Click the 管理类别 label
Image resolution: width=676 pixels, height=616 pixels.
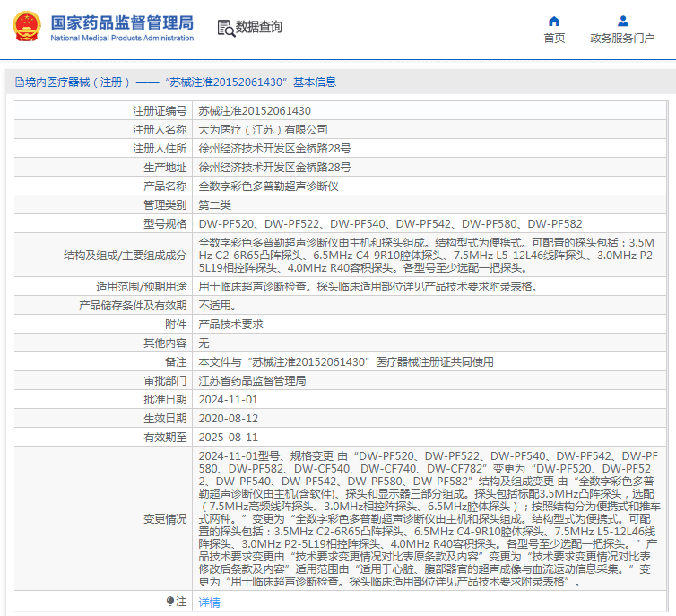click(165, 205)
